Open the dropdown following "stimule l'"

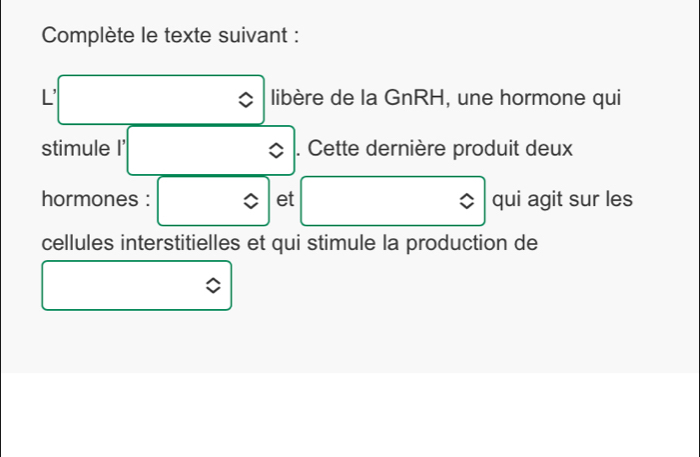pyautogui.click(x=210, y=150)
